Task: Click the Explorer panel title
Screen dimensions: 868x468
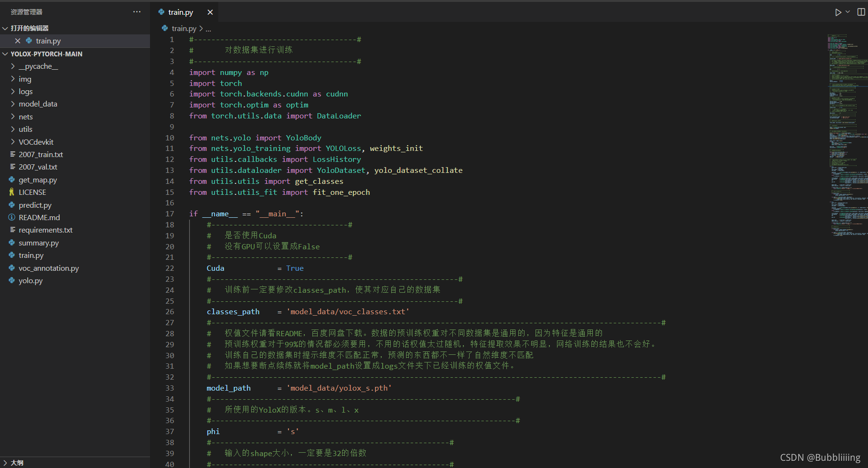Action: pos(26,12)
